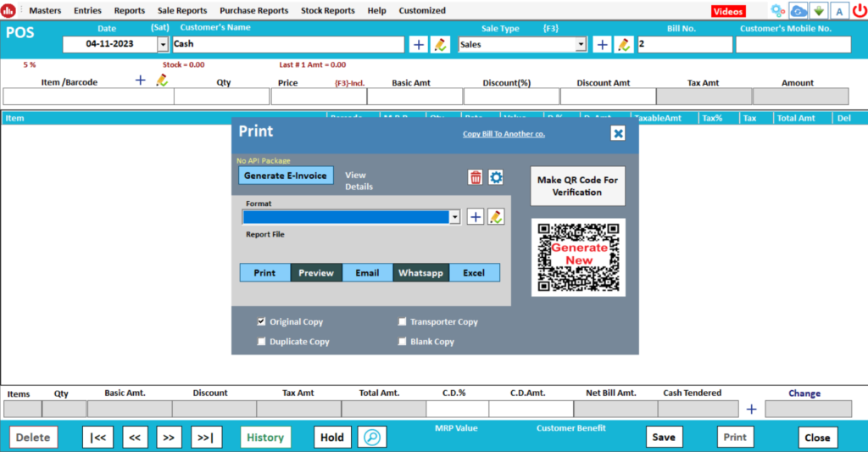Click the C.D.% input field

[457, 409]
